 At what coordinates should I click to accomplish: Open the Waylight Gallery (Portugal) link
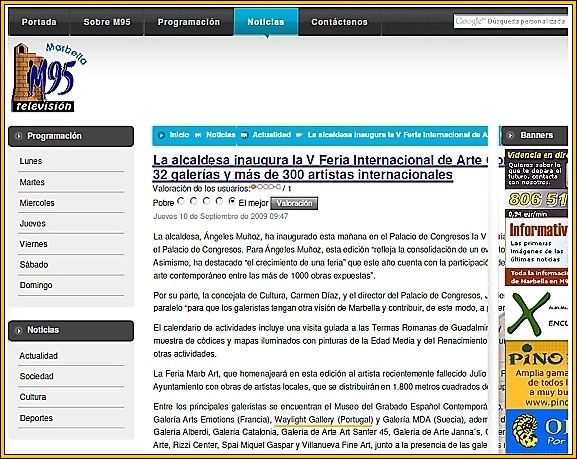coord(323,420)
